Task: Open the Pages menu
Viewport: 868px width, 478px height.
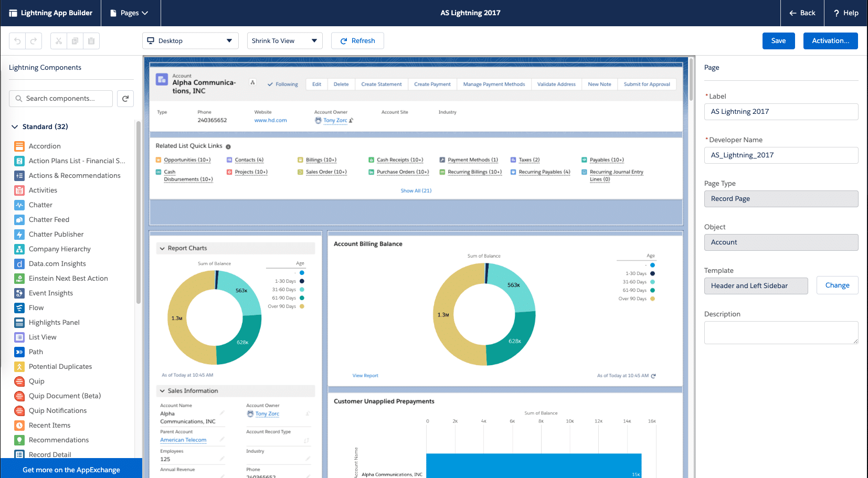Action: tap(130, 13)
